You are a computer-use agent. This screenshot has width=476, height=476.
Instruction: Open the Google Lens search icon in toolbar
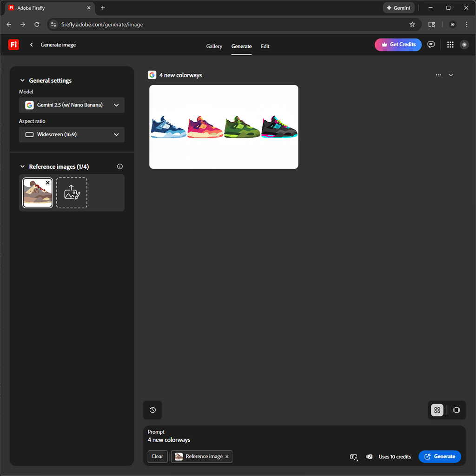(431, 25)
